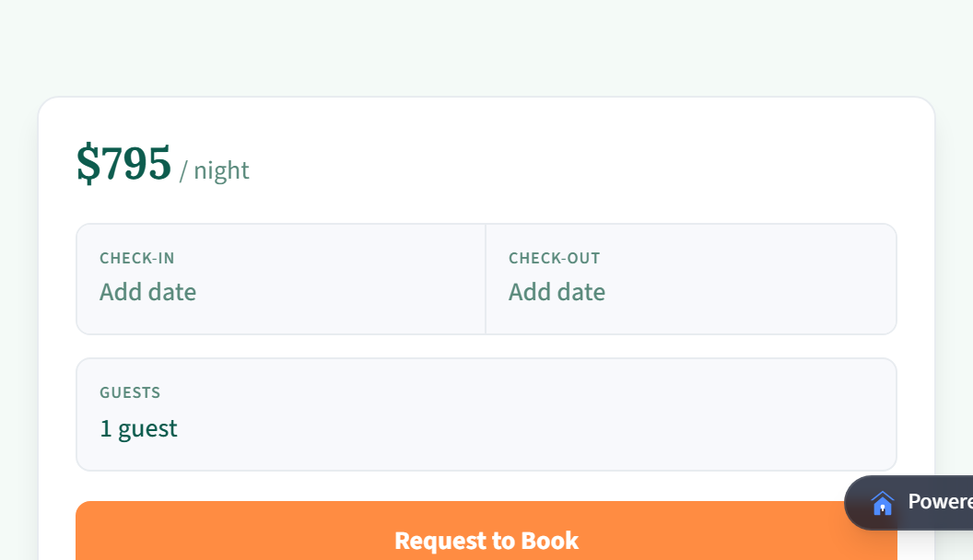Click 'Add date' under CHECK-IN

(147, 291)
